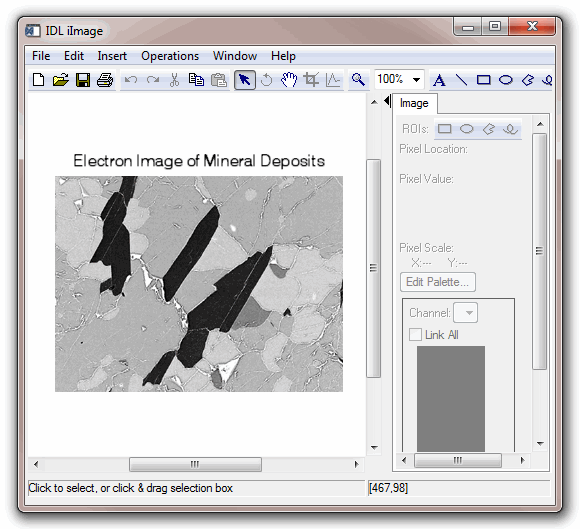Click the New document icon

(38, 80)
